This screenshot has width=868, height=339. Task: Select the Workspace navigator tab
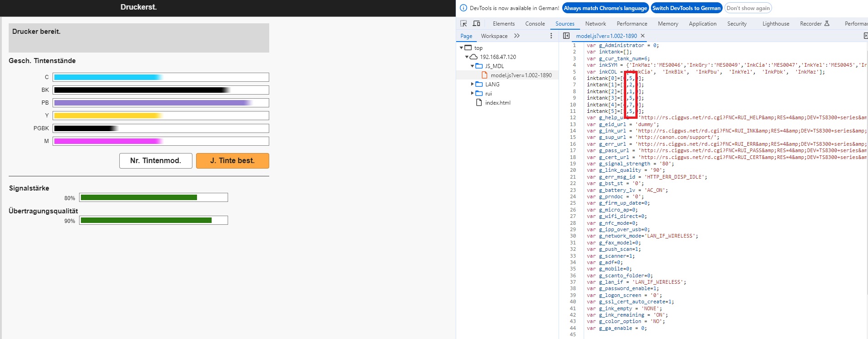point(494,36)
